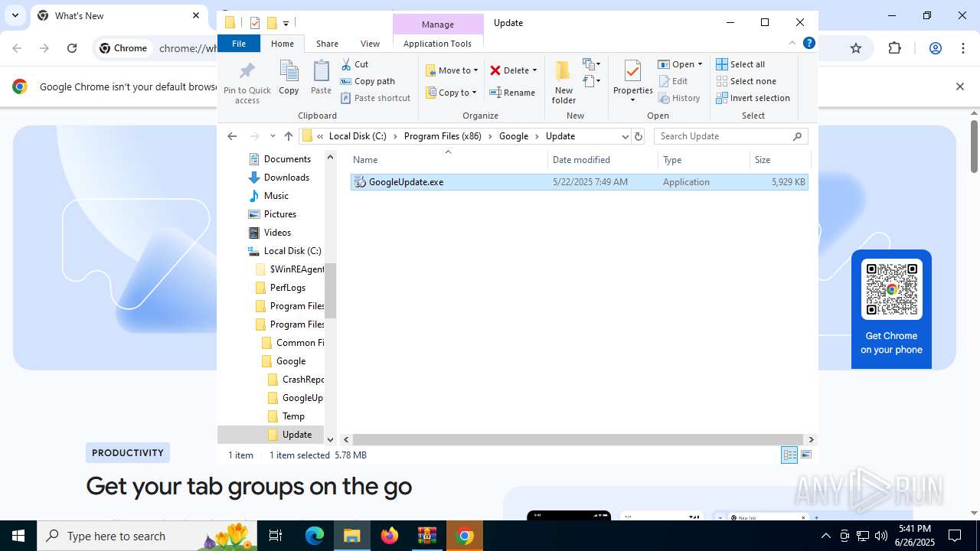Go up one folder level in Explorer

[289, 136]
